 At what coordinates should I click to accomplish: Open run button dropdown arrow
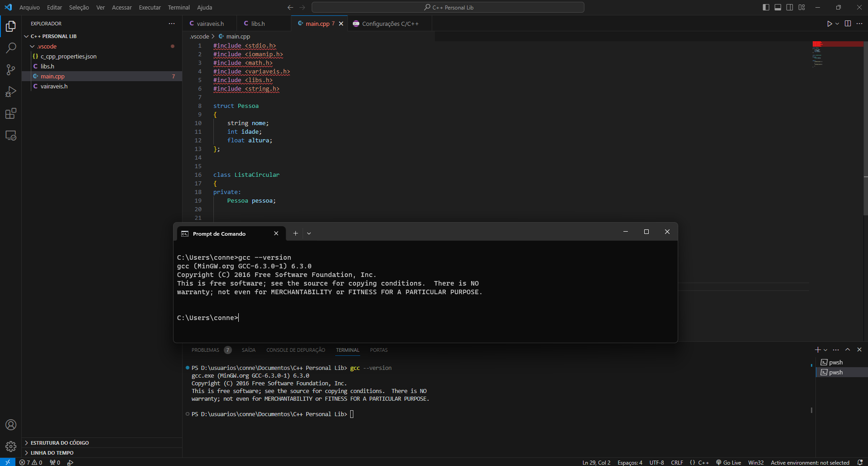837,24
